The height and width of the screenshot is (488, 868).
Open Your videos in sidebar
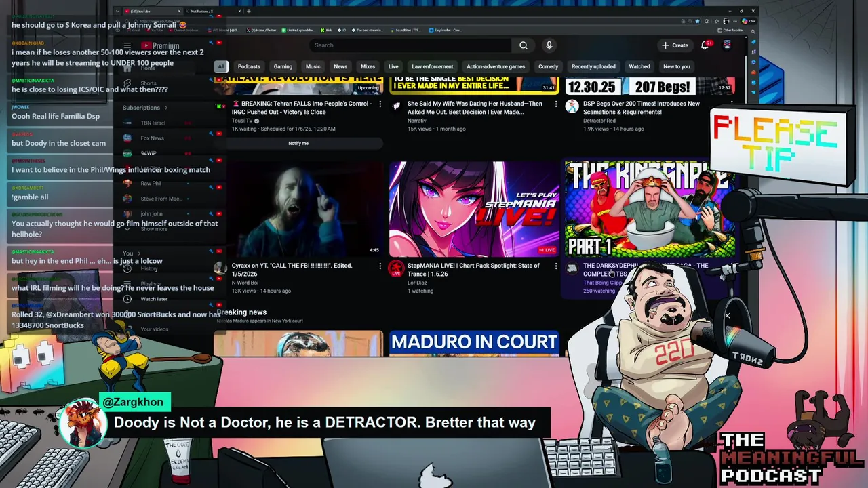coord(154,329)
